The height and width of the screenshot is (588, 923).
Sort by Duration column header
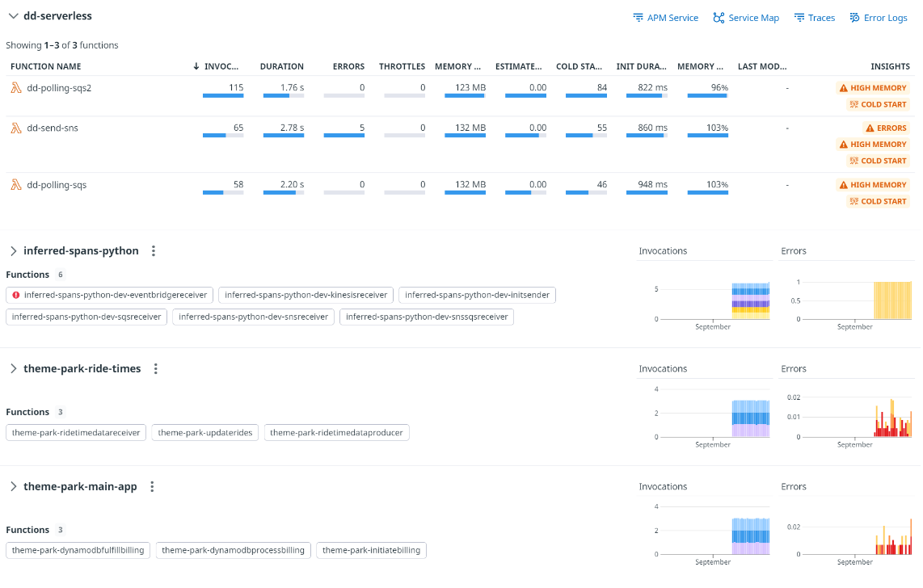point(282,66)
